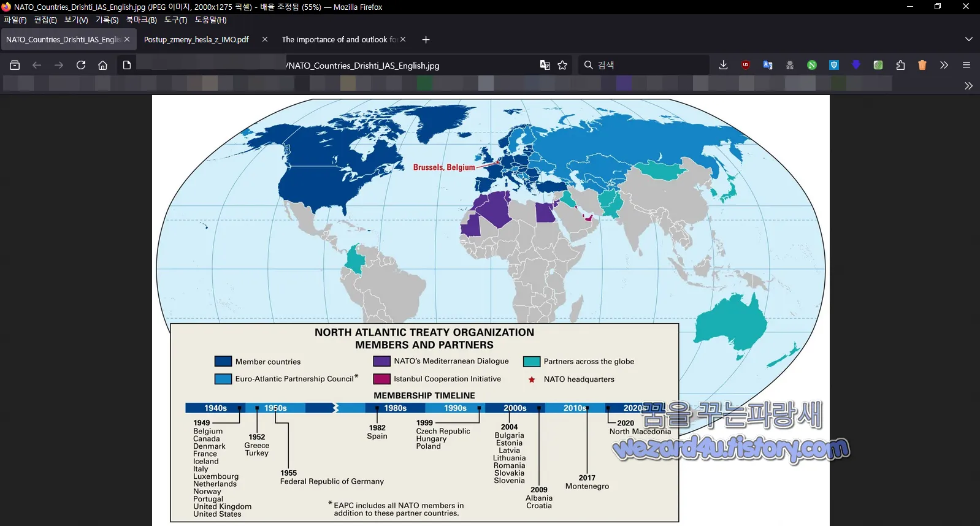Open the uBlock Origin extension

[746, 65]
